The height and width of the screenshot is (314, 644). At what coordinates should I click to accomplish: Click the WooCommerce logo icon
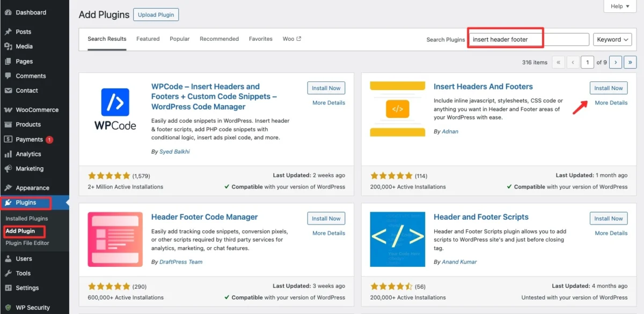(x=8, y=110)
